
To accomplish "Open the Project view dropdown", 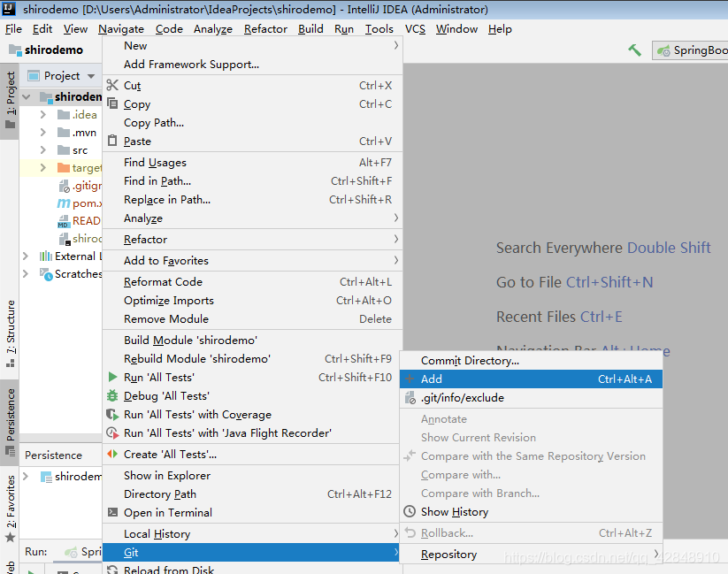I will point(91,76).
